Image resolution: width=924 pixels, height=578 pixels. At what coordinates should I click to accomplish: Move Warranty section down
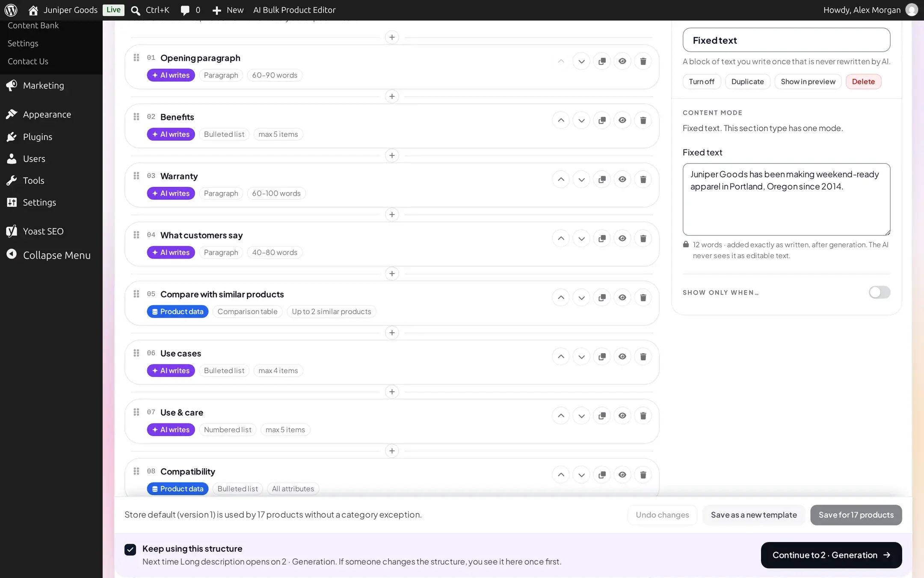pyautogui.click(x=581, y=179)
